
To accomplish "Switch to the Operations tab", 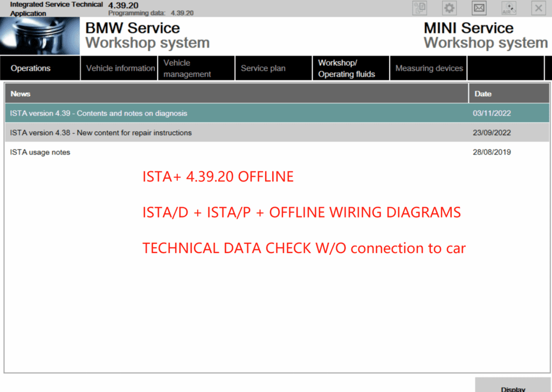I will coord(40,68).
